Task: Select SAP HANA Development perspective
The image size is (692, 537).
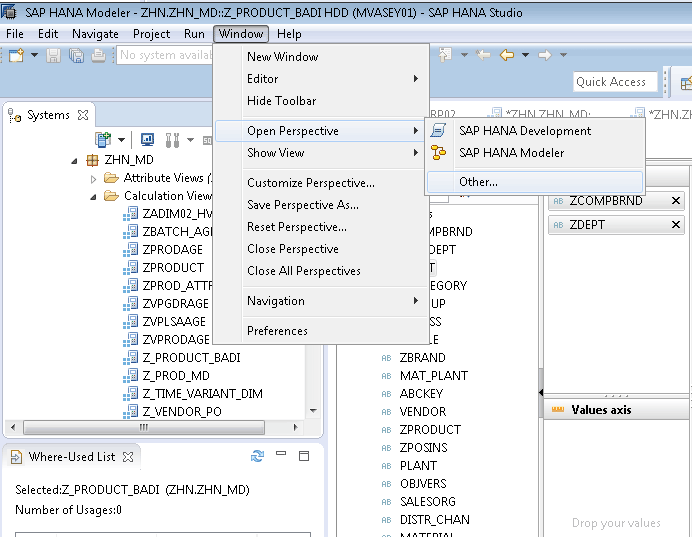Action: [x=524, y=131]
